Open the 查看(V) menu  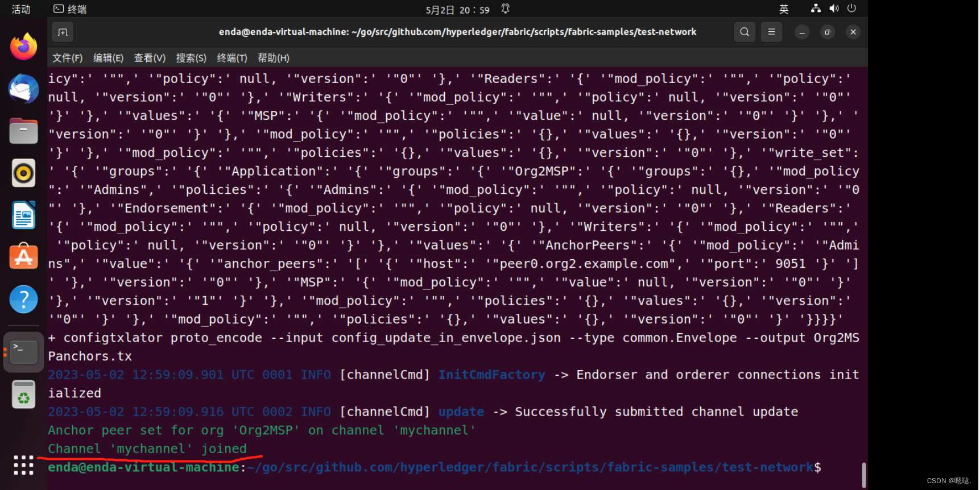(x=150, y=58)
